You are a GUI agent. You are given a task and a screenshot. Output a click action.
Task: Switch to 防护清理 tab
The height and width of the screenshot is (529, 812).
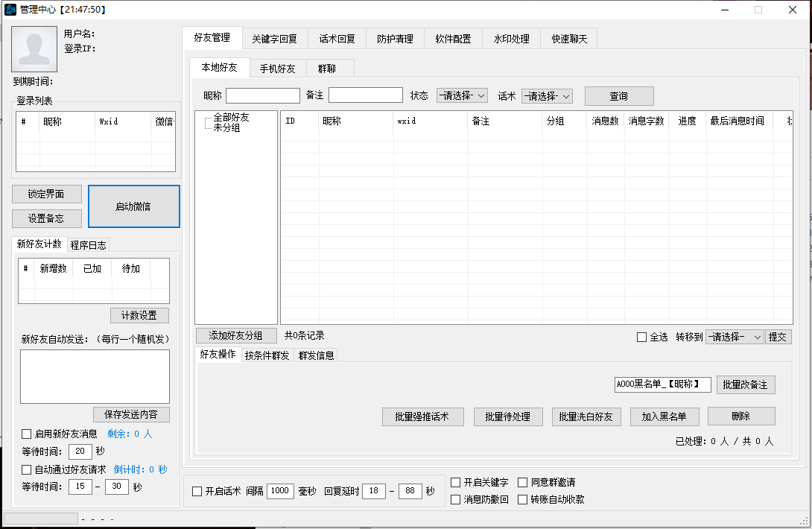click(x=395, y=39)
